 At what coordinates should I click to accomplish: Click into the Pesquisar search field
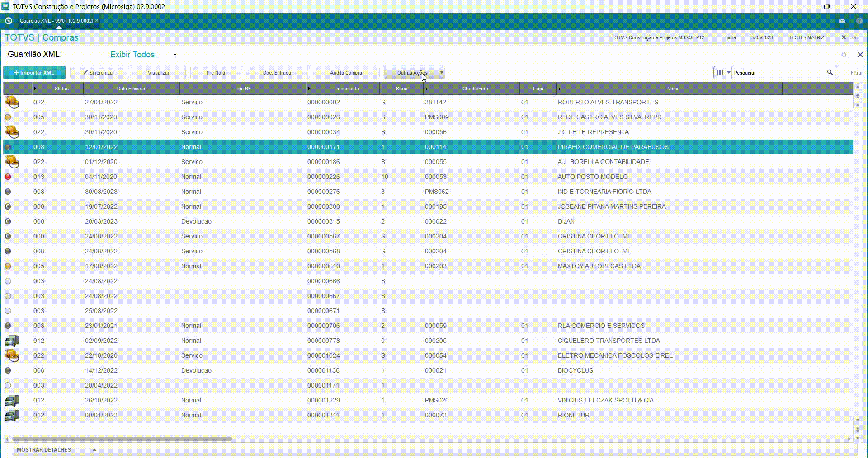click(778, 72)
